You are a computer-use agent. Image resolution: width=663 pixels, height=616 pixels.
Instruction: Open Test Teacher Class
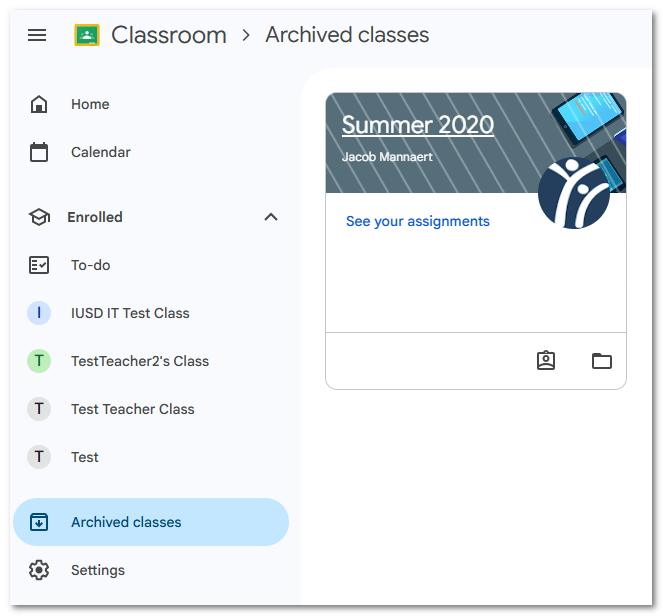point(151,409)
